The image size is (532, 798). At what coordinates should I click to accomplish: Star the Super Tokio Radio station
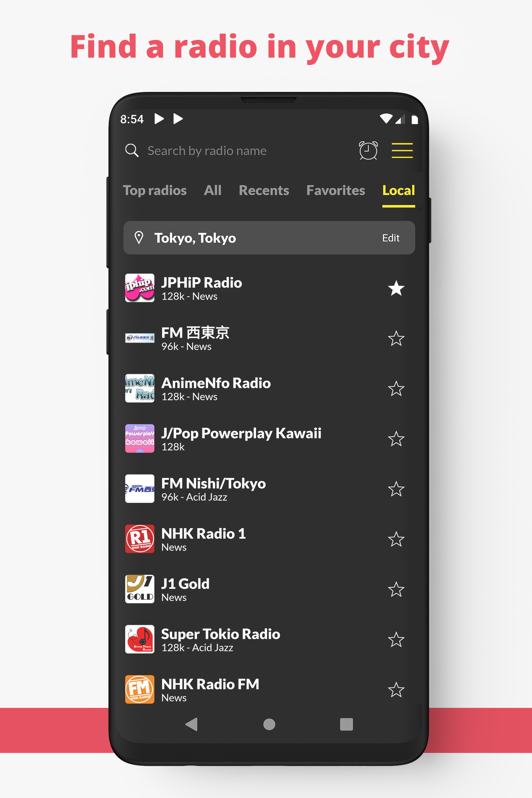(396, 640)
